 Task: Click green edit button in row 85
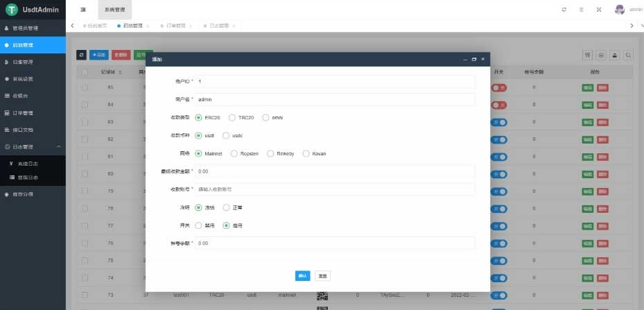588,87
